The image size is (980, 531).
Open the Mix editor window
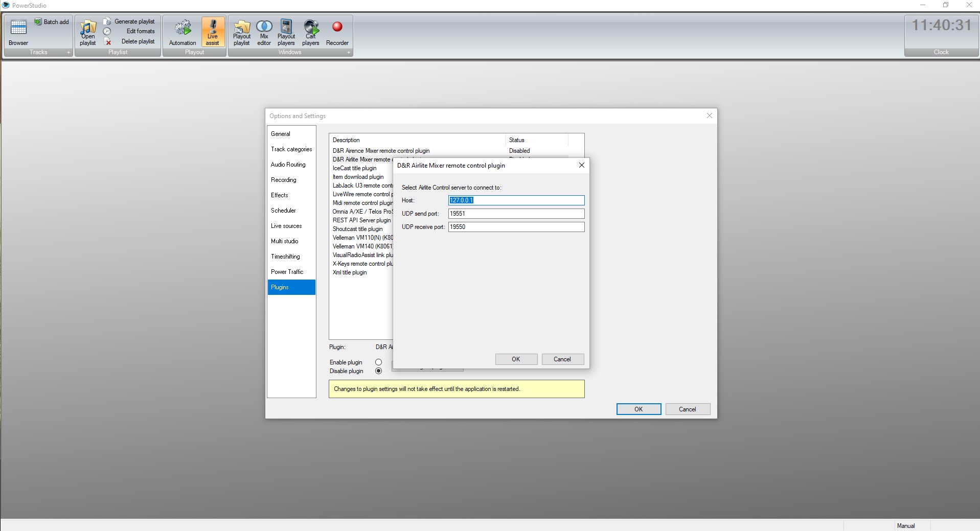coord(264,32)
